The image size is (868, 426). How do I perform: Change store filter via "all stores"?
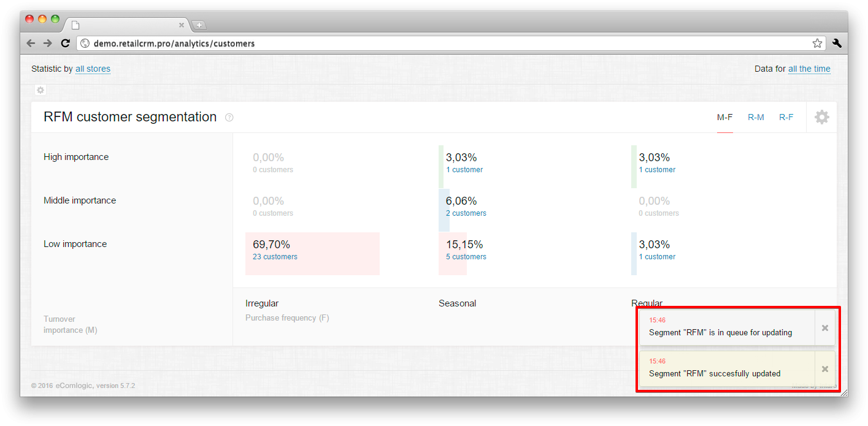tap(93, 69)
